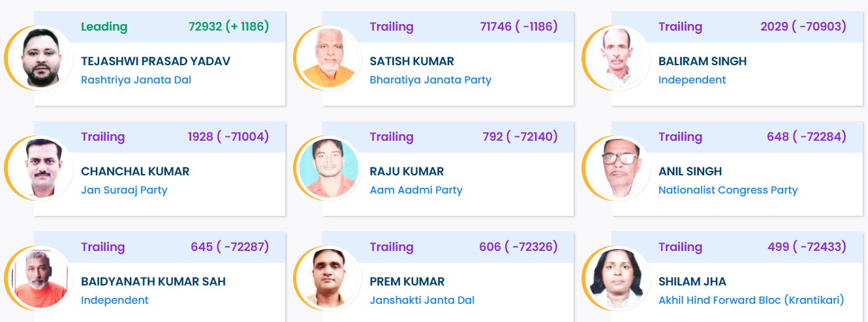868x322 pixels.
Task: Select the Jan Suraaj Party label
Action: 124,190
